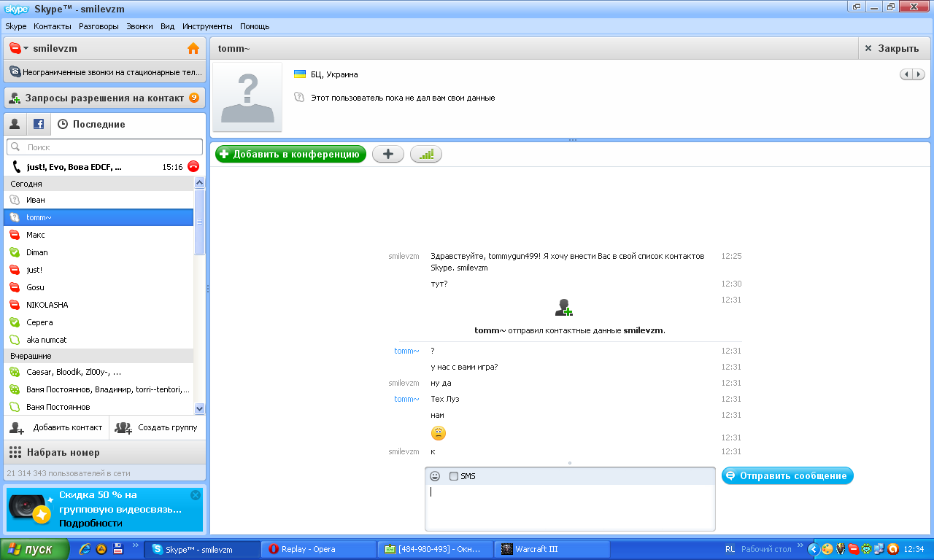Open the Контакты menu
Viewport: 934px width, 560px height.
pyautogui.click(x=53, y=26)
